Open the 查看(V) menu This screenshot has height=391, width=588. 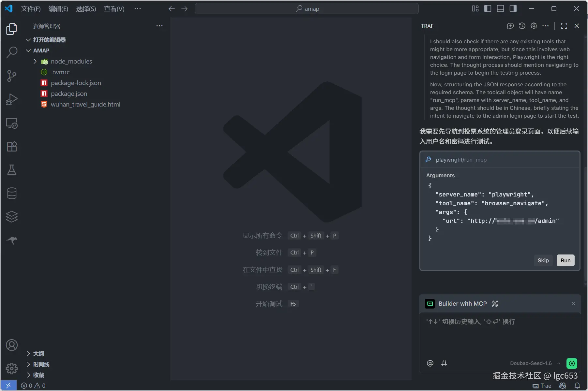point(114,9)
